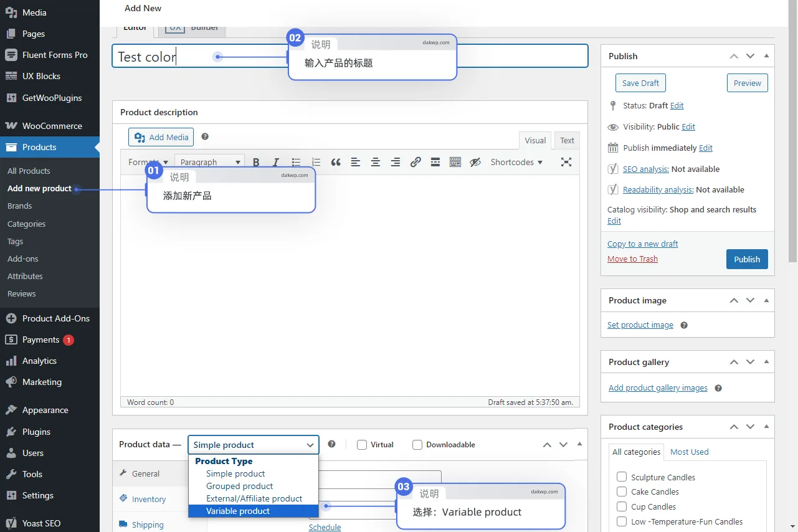The height and width of the screenshot is (532, 798).
Task: Open the Shortcodes dropdown
Action: (516, 162)
